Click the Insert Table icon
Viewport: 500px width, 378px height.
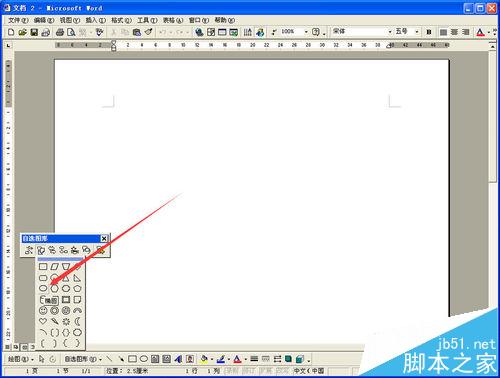pyautogui.click(x=222, y=32)
